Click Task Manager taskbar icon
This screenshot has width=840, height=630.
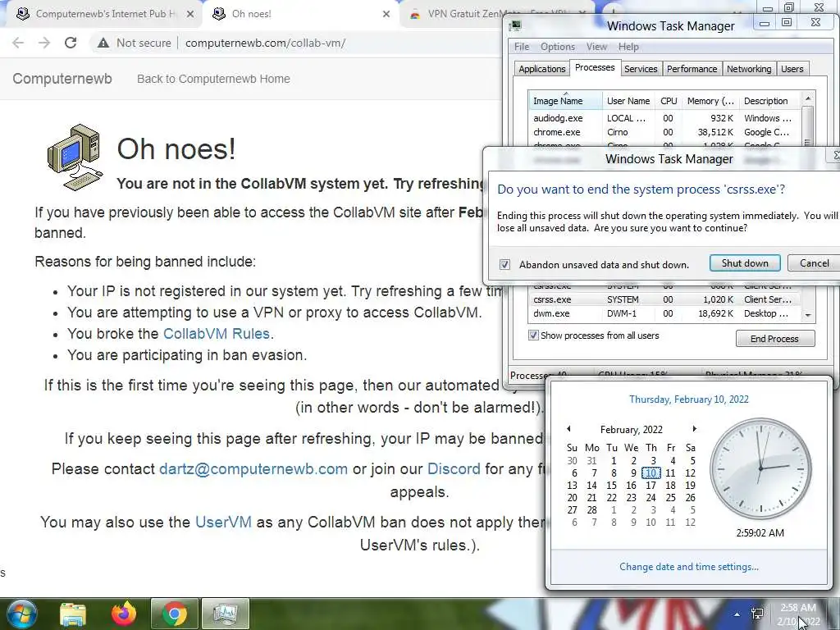pyautogui.click(x=226, y=614)
